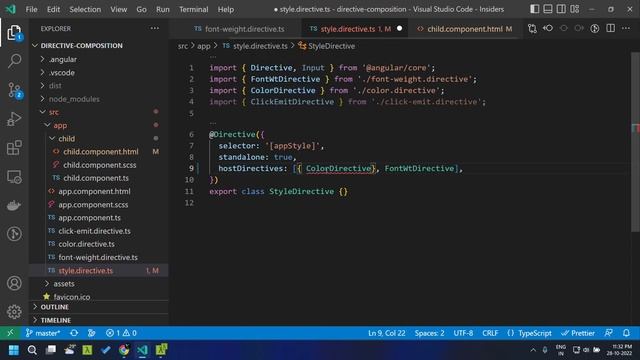Click the Ln 9, Col 22 cursor position
The width and height of the screenshot is (640, 360).
[x=387, y=333]
